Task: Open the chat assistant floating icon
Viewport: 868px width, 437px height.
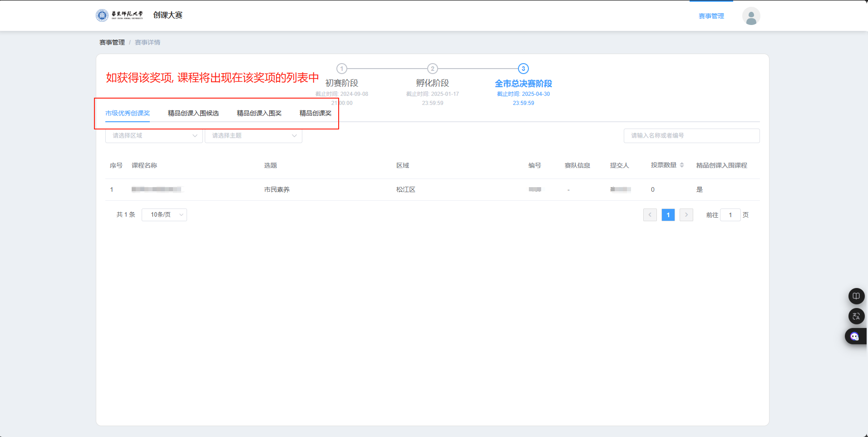Action: pyautogui.click(x=855, y=336)
